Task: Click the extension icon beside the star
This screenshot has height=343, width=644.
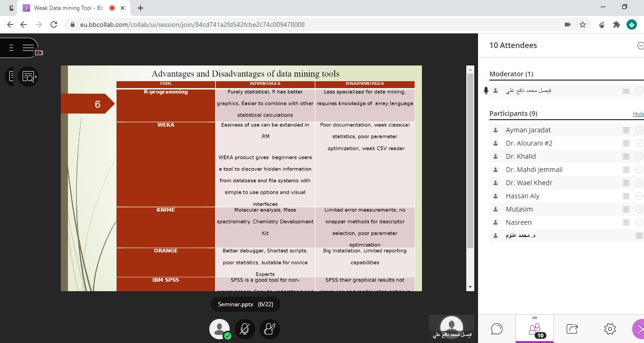Action: [x=602, y=24]
